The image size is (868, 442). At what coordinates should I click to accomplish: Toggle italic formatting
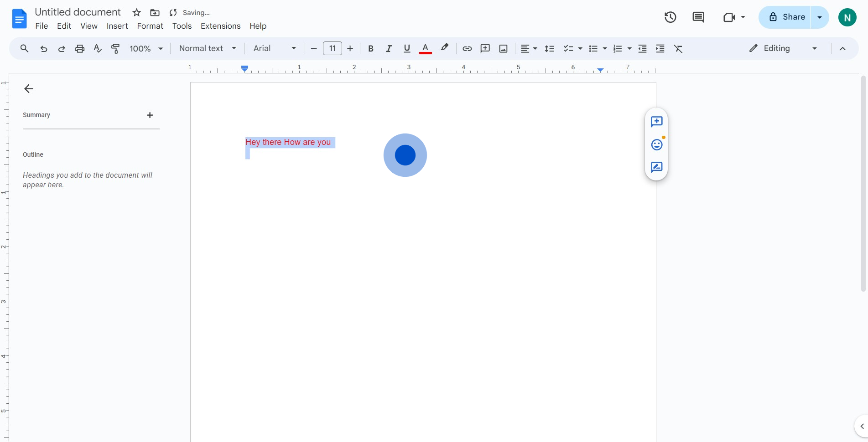tap(389, 48)
